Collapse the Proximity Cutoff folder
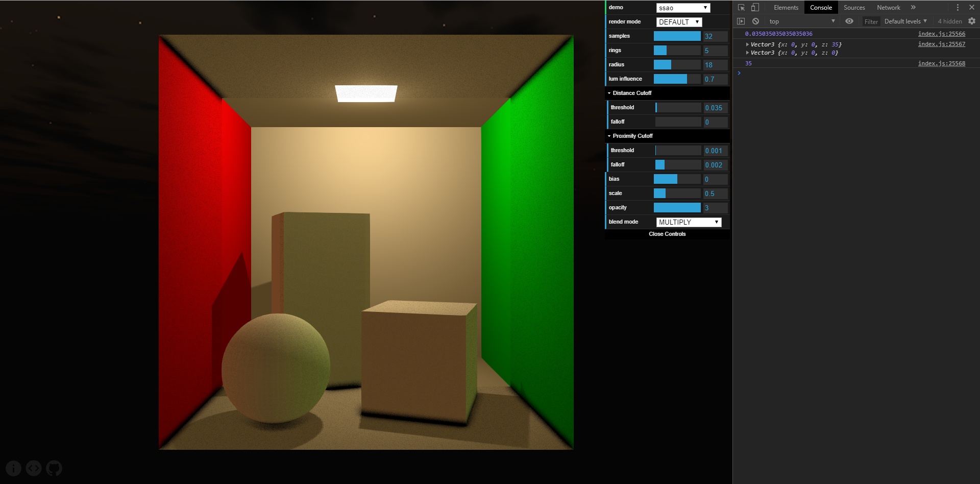 [668, 136]
